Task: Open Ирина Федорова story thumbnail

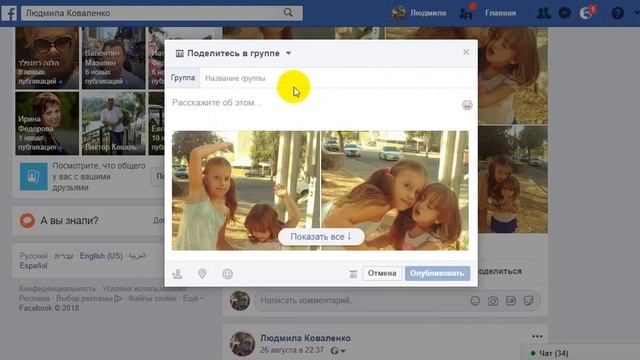Action: 47,123
